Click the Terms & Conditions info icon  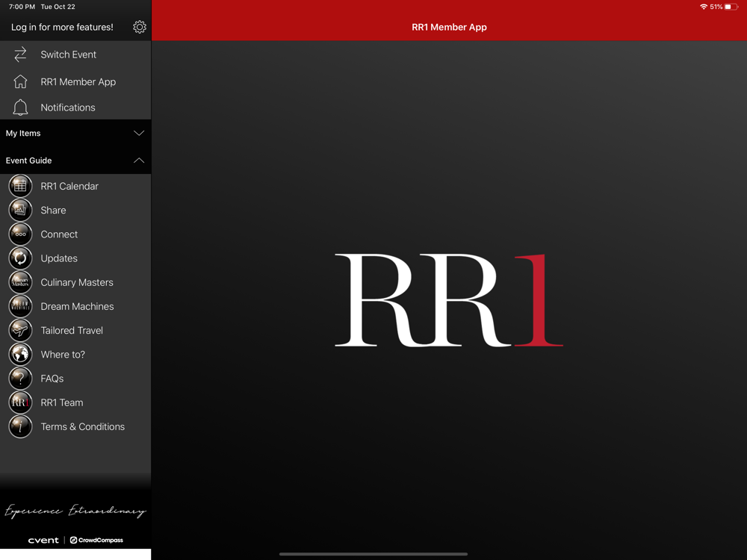(20, 426)
